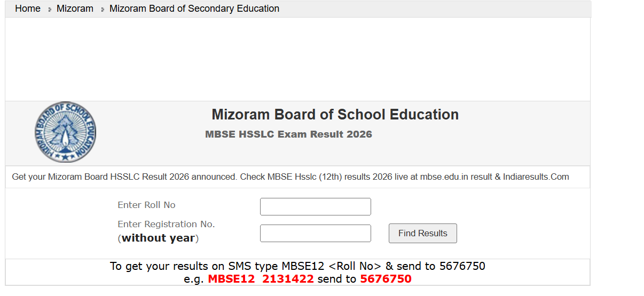
Task: Open the Mizoram breadcrumb link
Action: [x=75, y=9]
